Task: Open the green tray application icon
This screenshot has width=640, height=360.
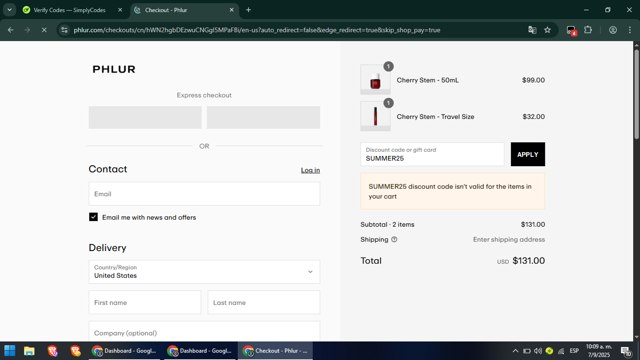Action: click(549, 351)
